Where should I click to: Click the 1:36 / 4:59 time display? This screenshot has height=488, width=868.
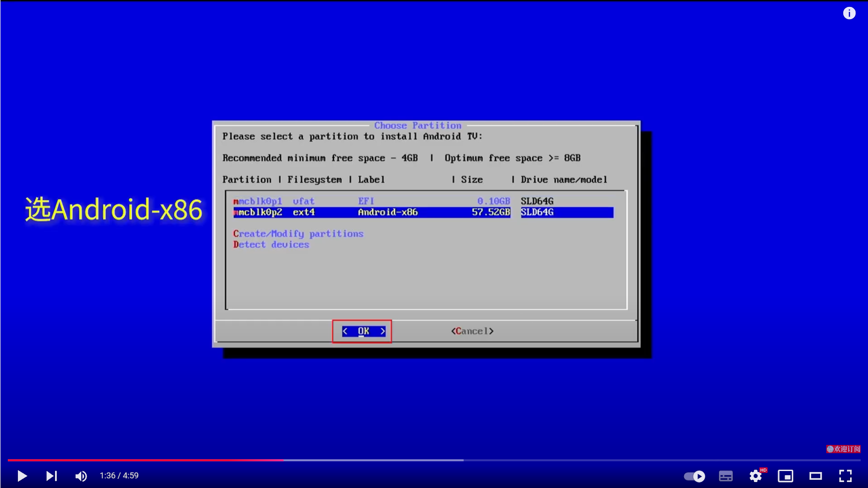(x=119, y=476)
